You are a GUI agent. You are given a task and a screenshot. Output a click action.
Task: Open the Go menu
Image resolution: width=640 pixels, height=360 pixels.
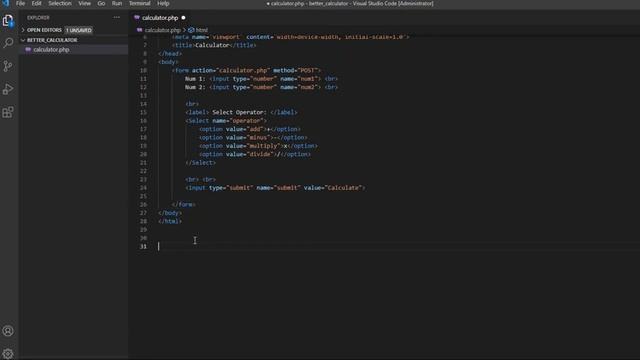pyautogui.click(x=101, y=3)
